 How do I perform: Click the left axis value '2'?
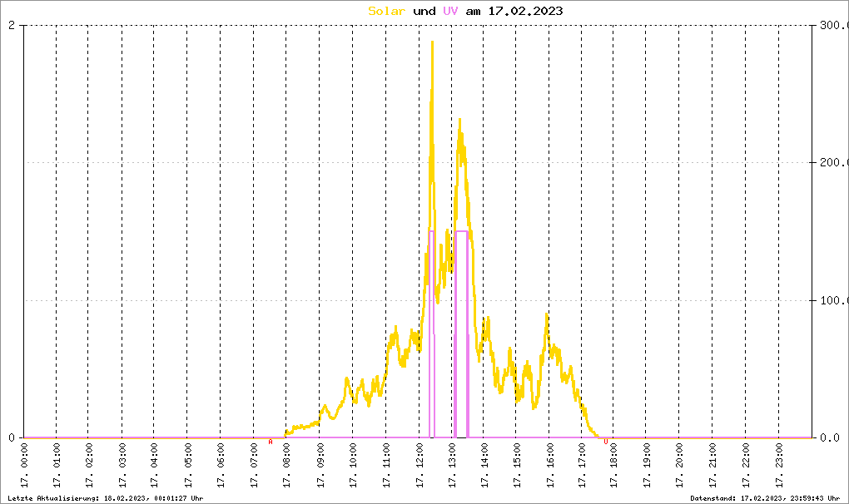pos(12,25)
